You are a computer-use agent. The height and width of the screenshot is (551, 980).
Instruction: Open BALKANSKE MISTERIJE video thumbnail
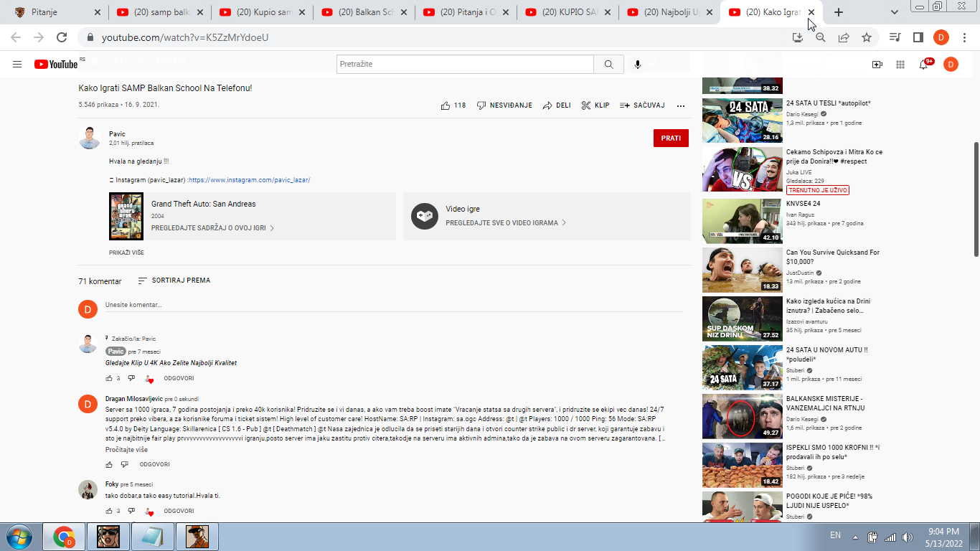point(742,416)
